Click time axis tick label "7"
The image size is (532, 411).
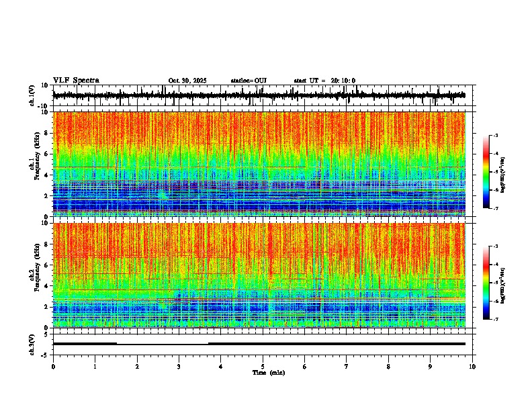(347, 367)
